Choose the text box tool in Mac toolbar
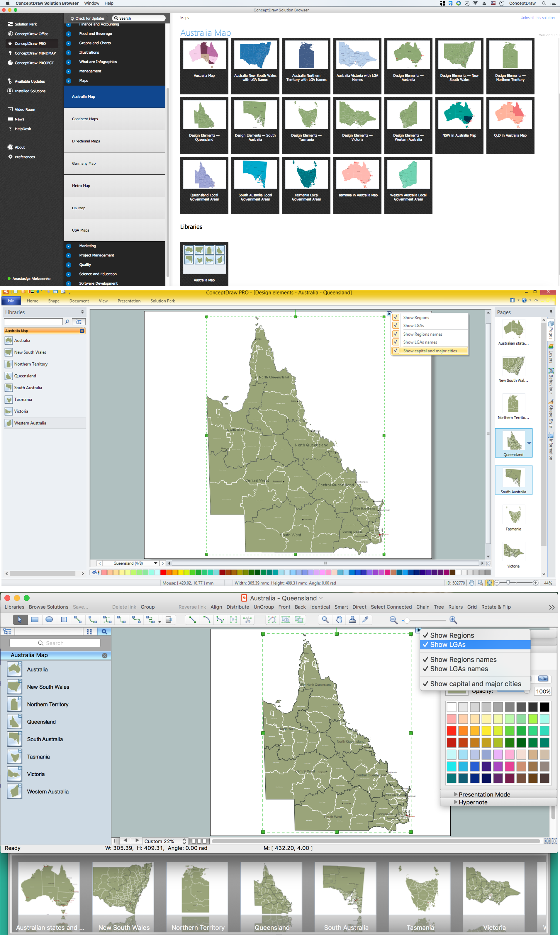This screenshot has height=941, width=560. click(x=64, y=619)
